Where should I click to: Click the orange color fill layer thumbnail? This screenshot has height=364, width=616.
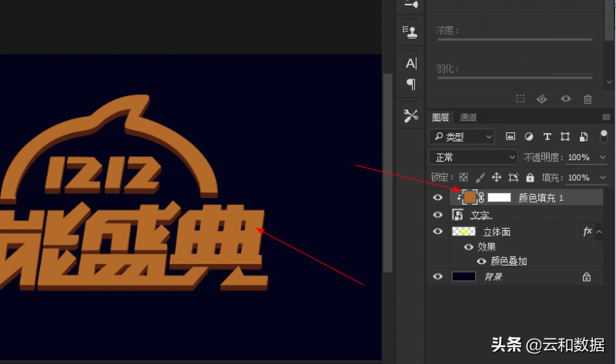tap(470, 198)
